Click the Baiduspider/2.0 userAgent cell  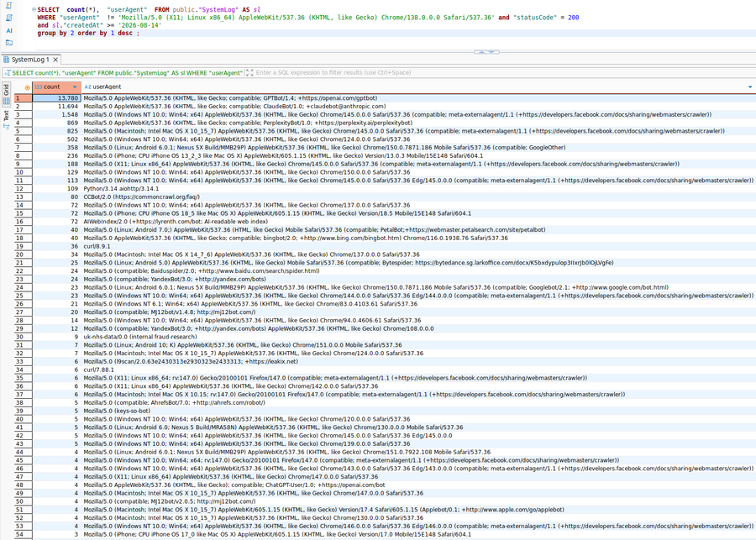tap(418, 270)
